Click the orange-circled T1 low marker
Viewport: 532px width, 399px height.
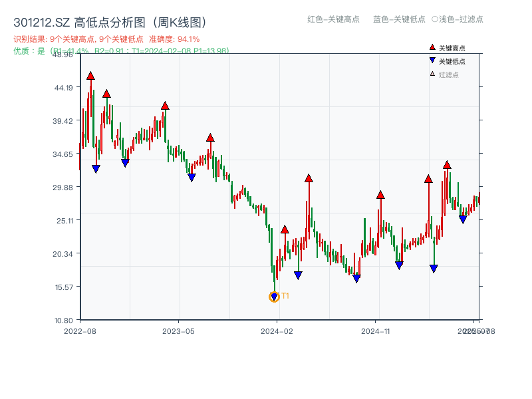pos(274,297)
